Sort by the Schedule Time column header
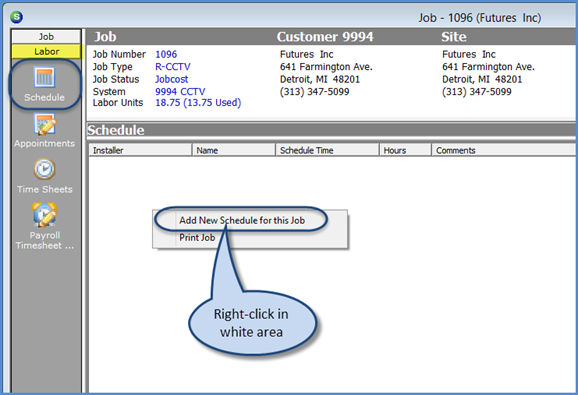Image resolution: width=578 pixels, height=395 pixels. point(327,150)
